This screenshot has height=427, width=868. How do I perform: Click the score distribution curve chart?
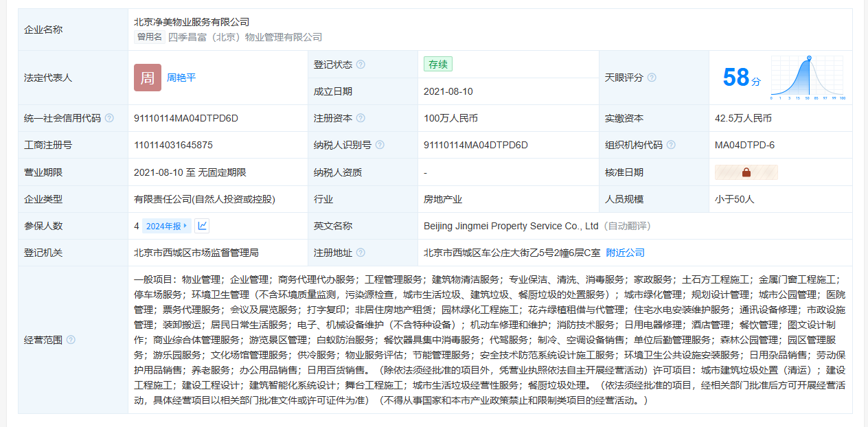tap(808, 77)
